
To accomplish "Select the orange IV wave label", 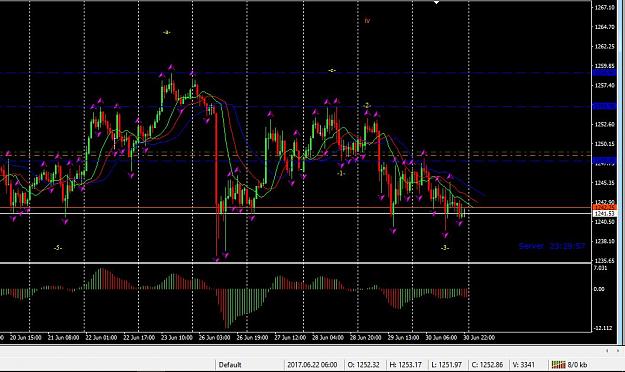I will pos(367,21).
